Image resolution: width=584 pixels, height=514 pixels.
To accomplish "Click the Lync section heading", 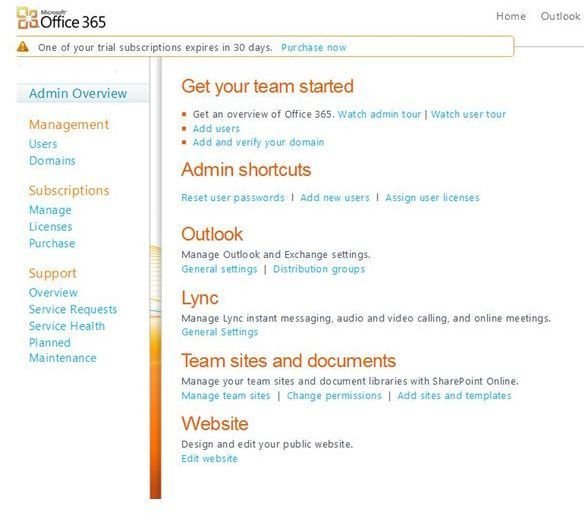I will click(x=200, y=299).
